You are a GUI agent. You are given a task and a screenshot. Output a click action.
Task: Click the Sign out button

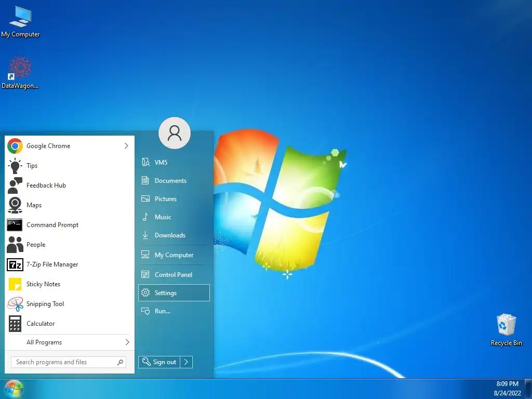pyautogui.click(x=159, y=362)
